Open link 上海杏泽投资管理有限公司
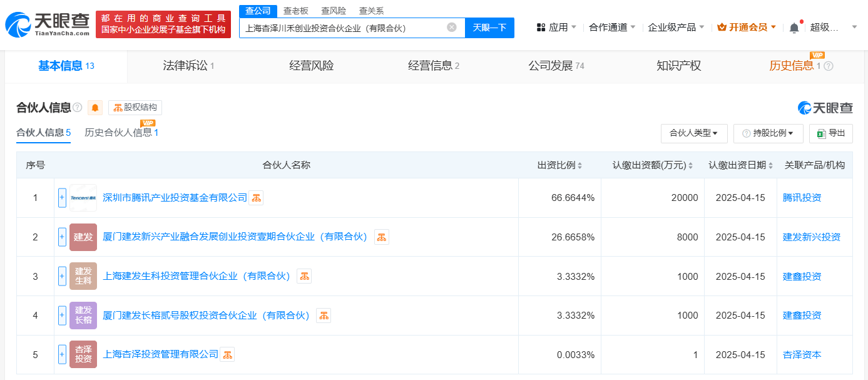 (x=160, y=354)
